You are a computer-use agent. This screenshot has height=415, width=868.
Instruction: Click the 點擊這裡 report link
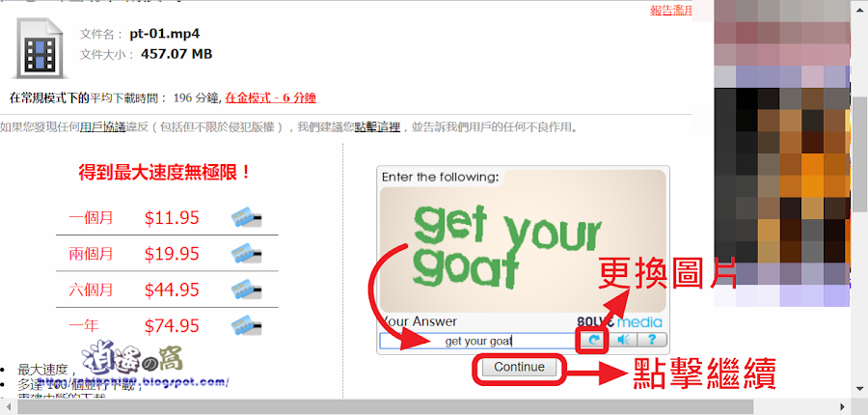tap(377, 127)
